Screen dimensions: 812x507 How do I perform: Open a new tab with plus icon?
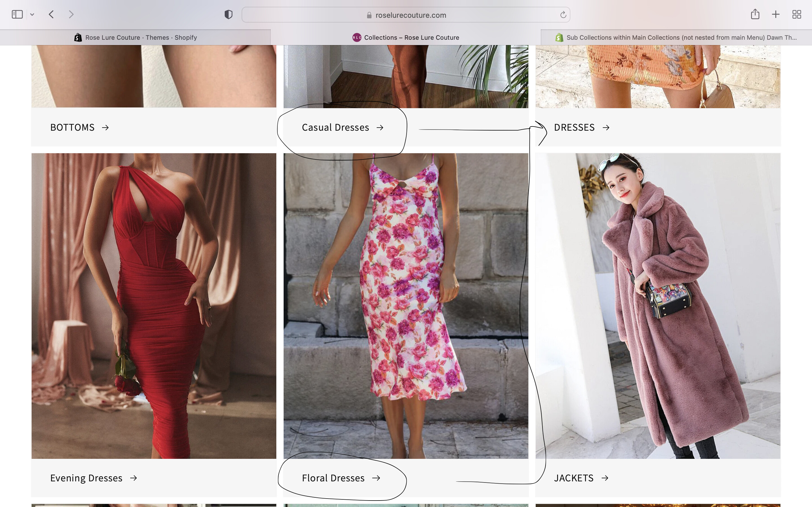(x=775, y=14)
